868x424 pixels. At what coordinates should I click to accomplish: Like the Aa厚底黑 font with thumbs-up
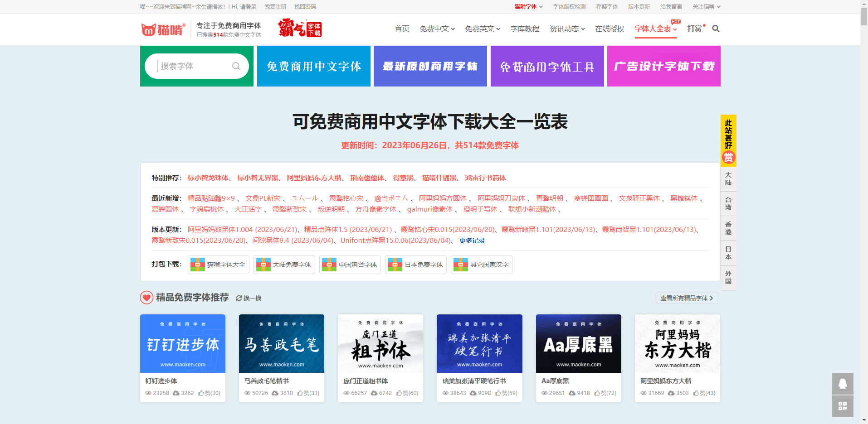click(597, 393)
